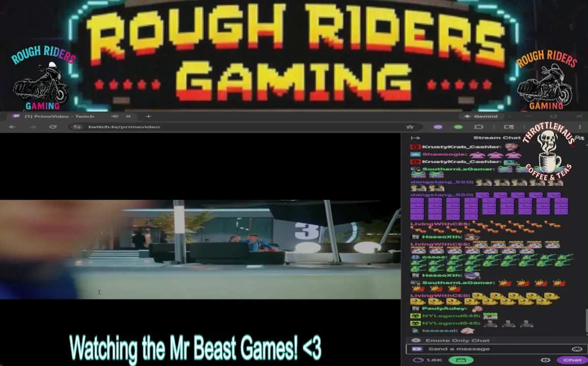
Task: Click essoe's chat badge icon
Action: point(415,257)
